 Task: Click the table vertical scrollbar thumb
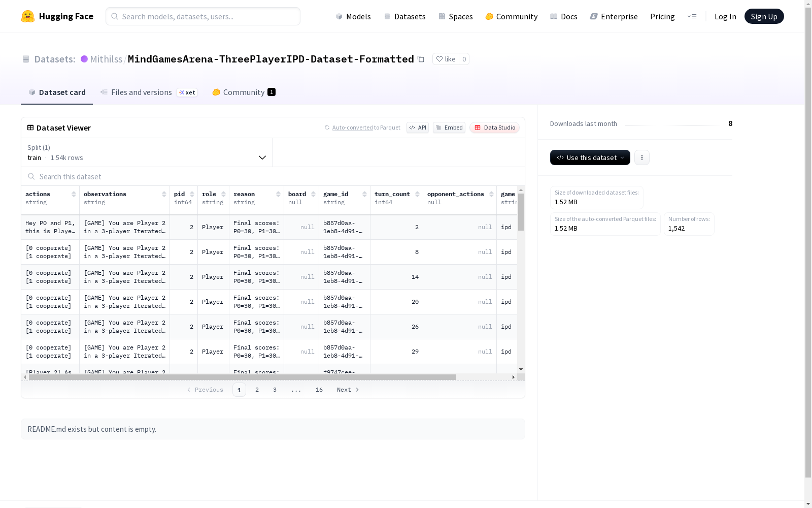[x=521, y=212]
